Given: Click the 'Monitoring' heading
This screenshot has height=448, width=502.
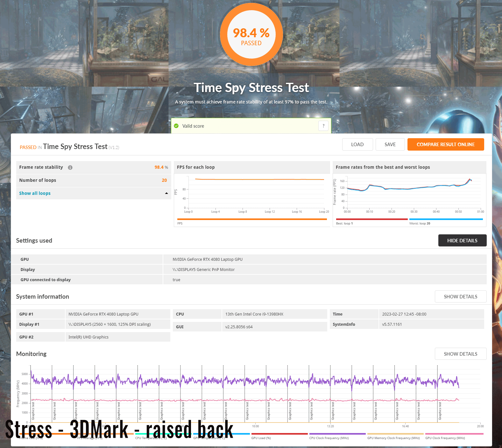Looking at the screenshot, I should [x=31, y=354].
